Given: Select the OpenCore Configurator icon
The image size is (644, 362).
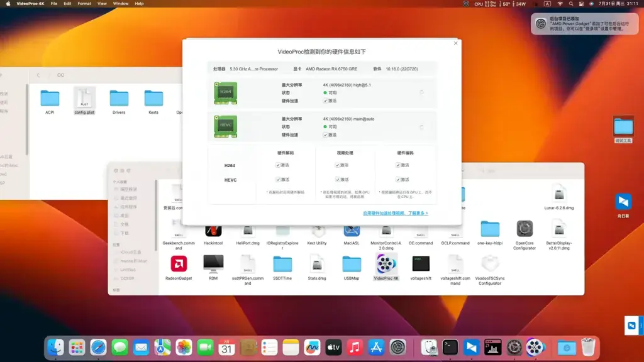Looking at the screenshot, I should 525,229.
